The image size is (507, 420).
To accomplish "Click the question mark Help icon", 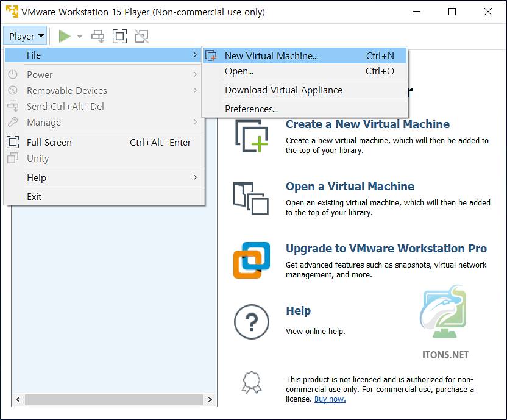I will pyautogui.click(x=252, y=321).
